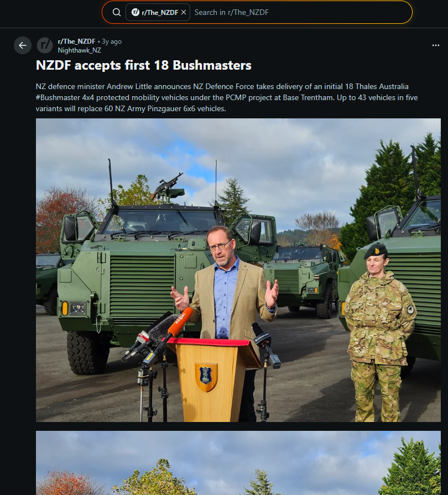Click the subreddit logo inside the search chip

pyautogui.click(x=136, y=12)
